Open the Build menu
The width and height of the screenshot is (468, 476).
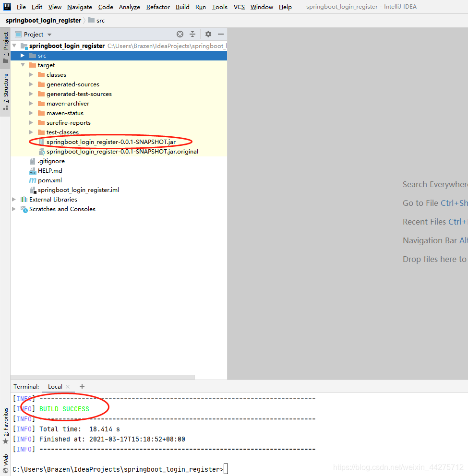(x=182, y=7)
